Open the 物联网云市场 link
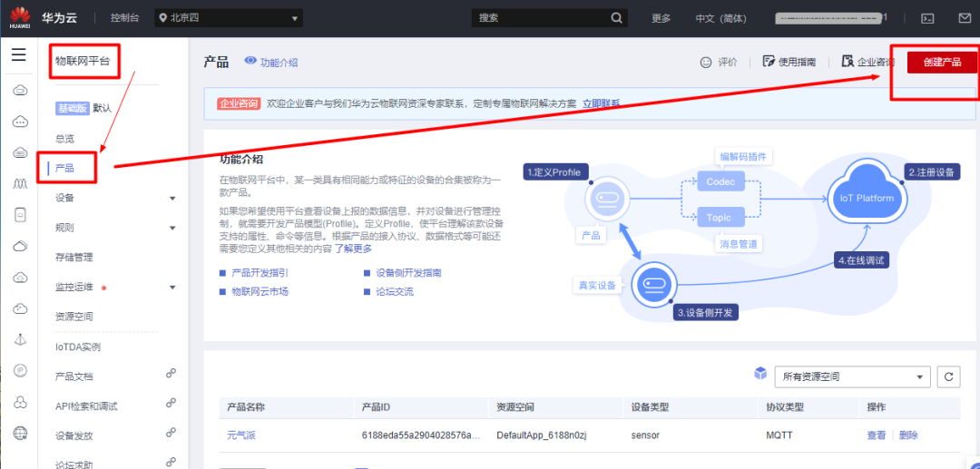The image size is (980, 469). click(x=260, y=291)
